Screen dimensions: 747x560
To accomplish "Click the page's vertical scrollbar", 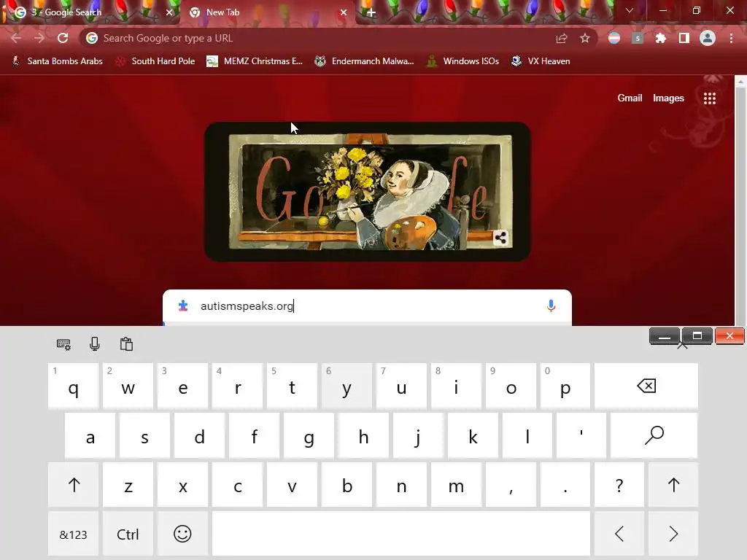I will (x=740, y=200).
